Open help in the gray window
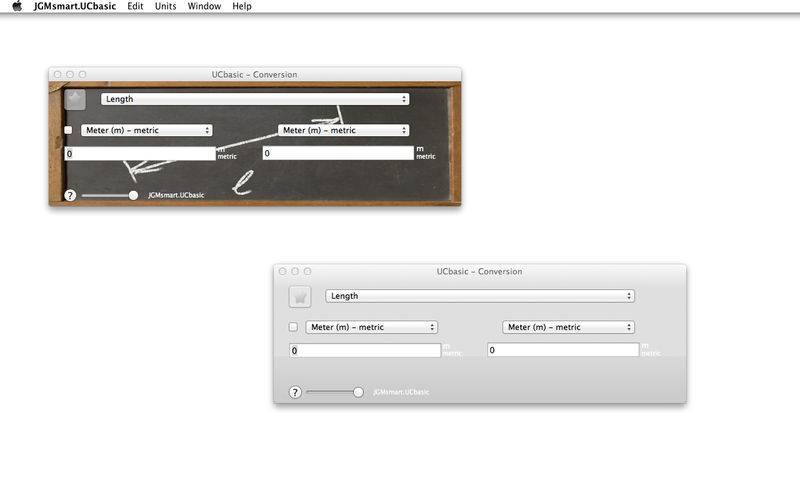This screenshot has width=800, height=500. (x=295, y=392)
